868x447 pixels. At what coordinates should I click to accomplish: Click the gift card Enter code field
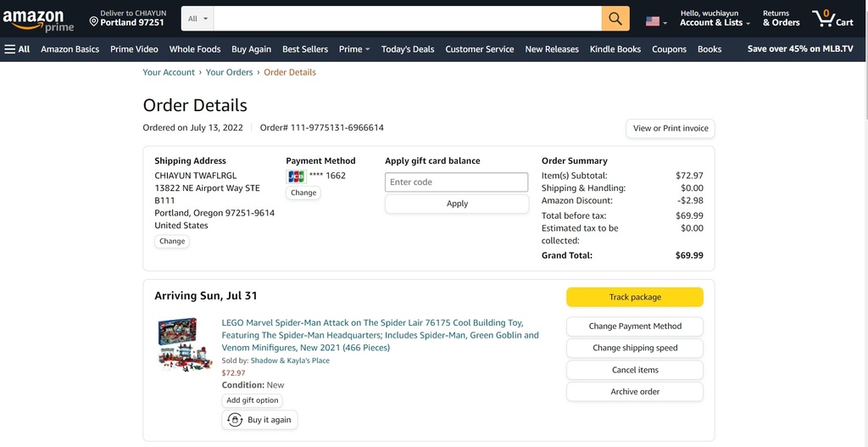click(x=457, y=182)
